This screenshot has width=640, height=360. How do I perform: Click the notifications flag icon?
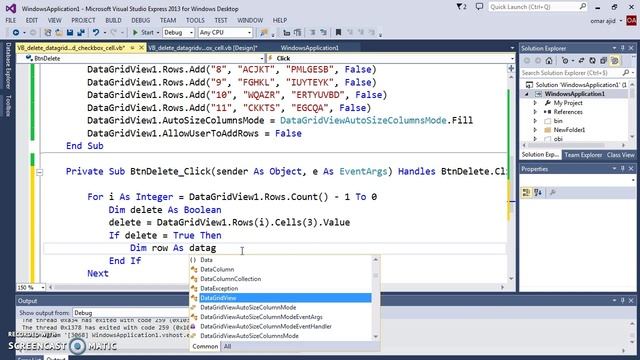click(461, 7)
